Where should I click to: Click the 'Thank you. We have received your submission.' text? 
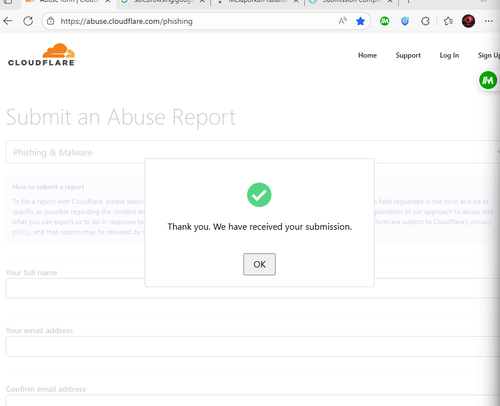point(259,227)
